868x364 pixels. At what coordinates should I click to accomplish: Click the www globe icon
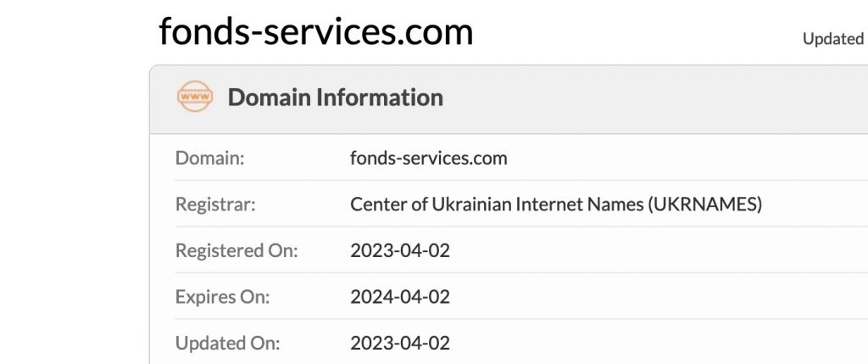pos(195,97)
